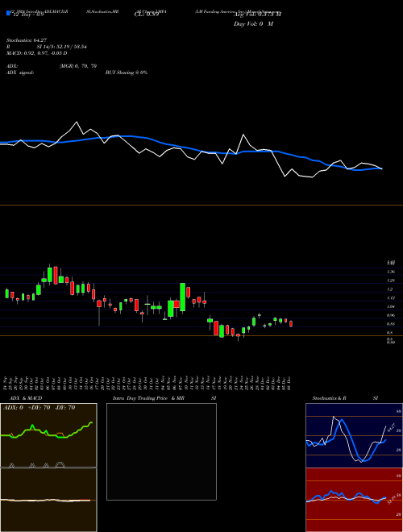Click the tallest green candlestick in early November

(183, 297)
